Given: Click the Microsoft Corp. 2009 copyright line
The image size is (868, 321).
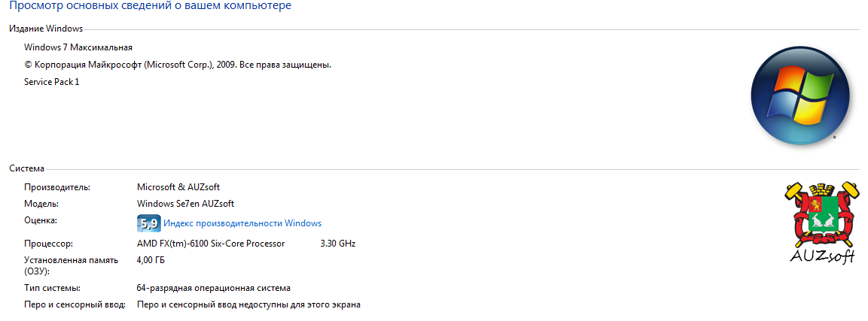Looking at the screenshot, I should (x=178, y=65).
